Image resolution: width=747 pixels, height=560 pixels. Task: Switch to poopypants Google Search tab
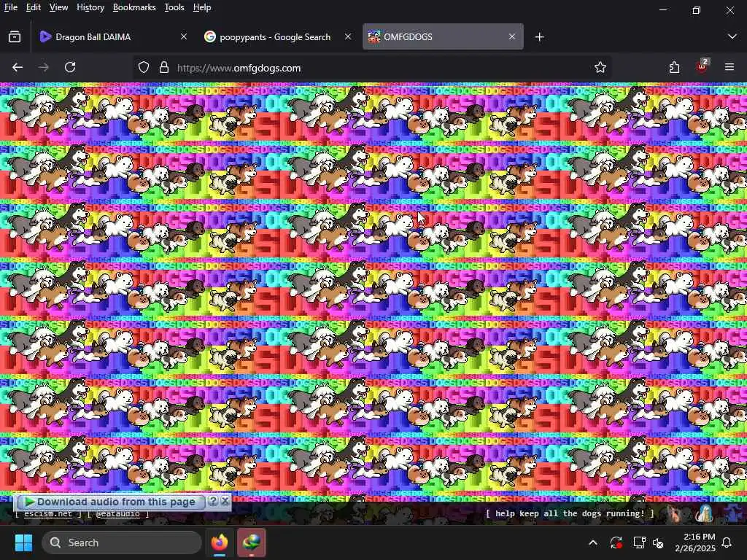(275, 36)
